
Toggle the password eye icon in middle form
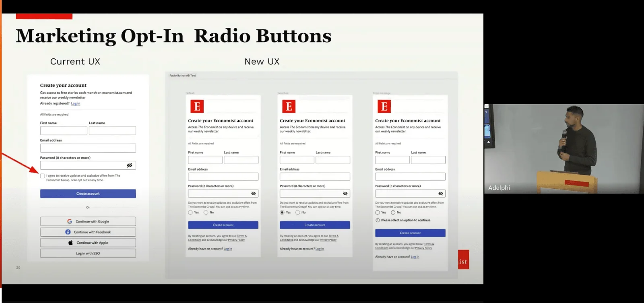[345, 194]
